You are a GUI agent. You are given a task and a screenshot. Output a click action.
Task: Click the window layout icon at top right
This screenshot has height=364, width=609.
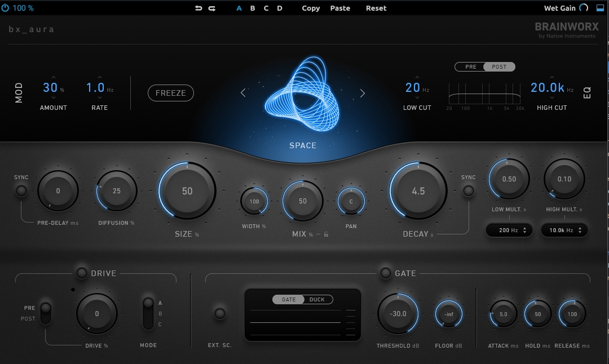click(600, 8)
